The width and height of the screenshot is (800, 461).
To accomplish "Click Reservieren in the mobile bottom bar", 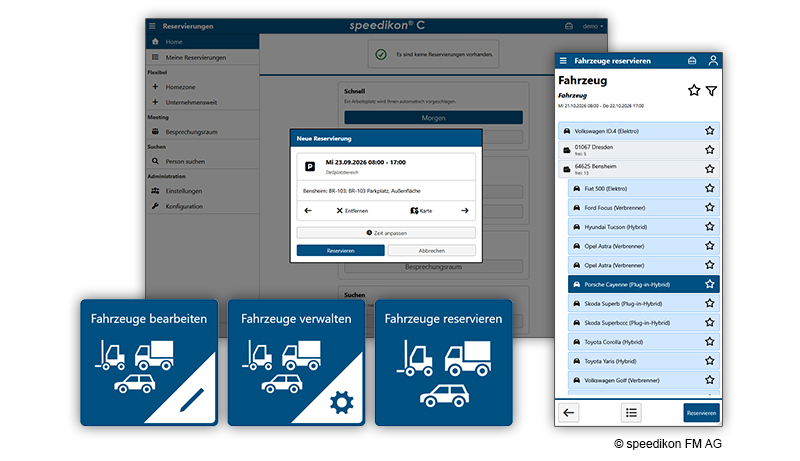I will pos(701,413).
